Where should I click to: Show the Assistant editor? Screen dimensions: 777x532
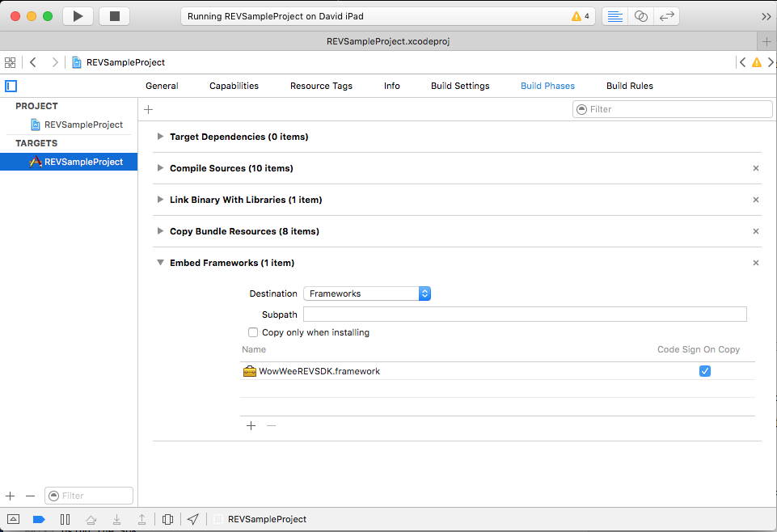point(640,16)
